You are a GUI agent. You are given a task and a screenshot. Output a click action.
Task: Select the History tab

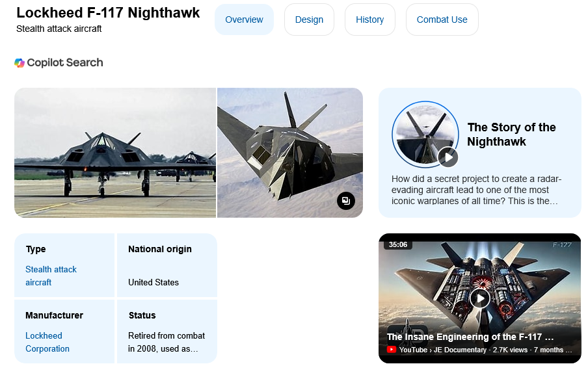[x=369, y=19]
